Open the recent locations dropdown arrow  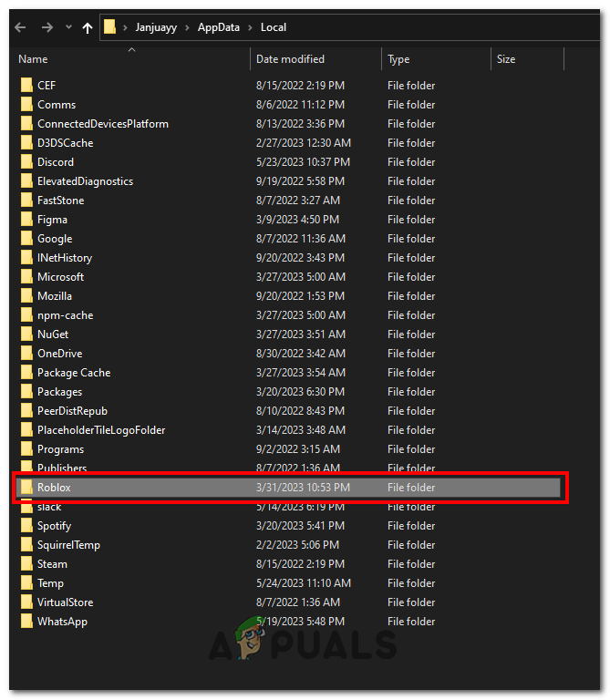[x=68, y=27]
